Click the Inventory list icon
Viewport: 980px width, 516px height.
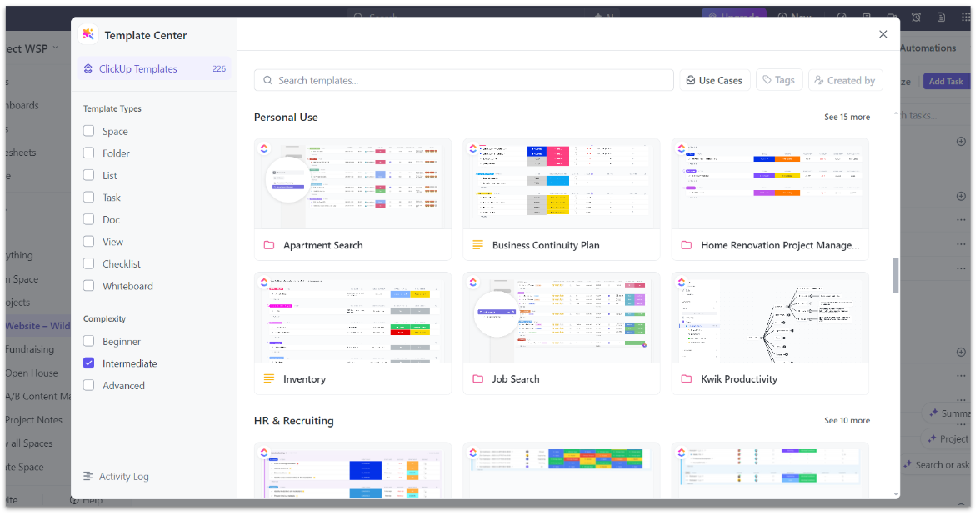click(x=269, y=379)
